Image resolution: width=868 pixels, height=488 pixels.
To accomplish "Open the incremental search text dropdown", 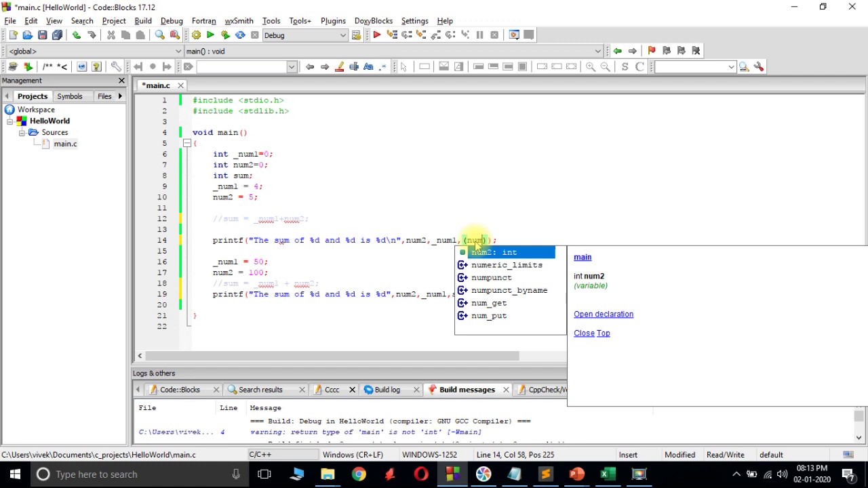I will [292, 66].
